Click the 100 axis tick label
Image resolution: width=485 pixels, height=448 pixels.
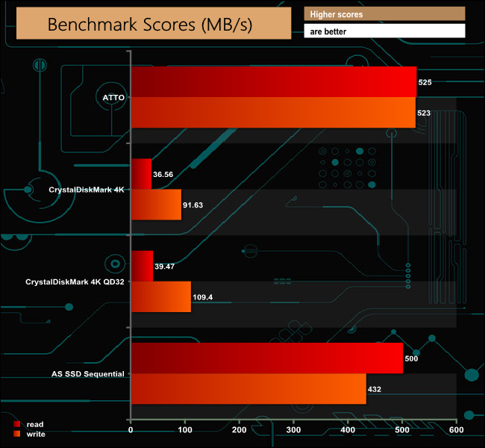pyautogui.click(x=185, y=430)
